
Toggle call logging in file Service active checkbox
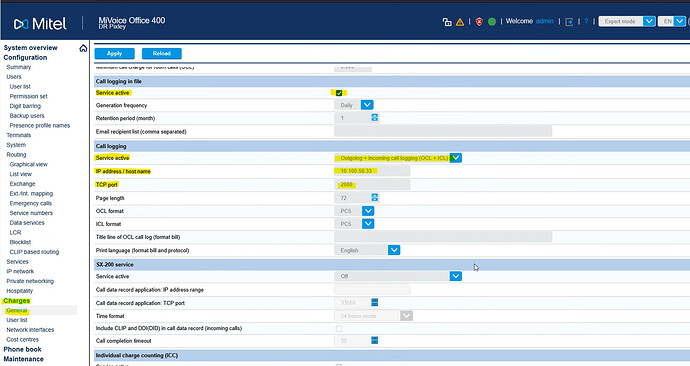pos(339,93)
